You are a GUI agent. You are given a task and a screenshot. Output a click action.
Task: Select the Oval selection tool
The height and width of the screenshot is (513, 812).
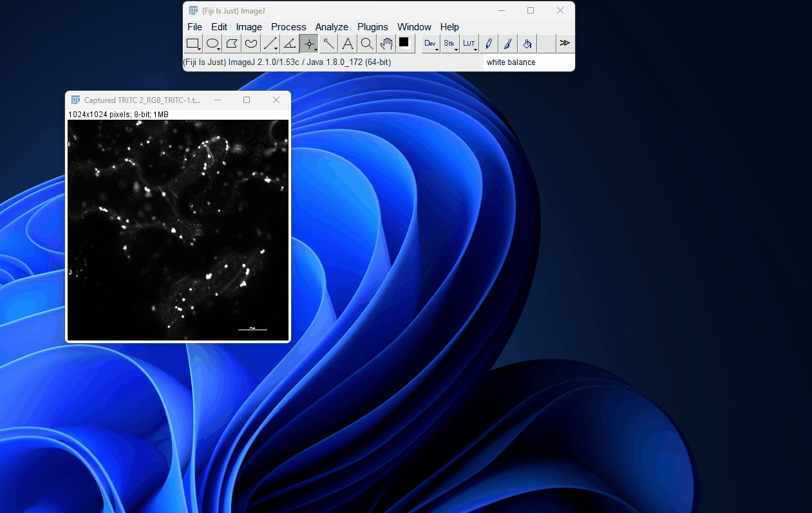tap(212, 44)
